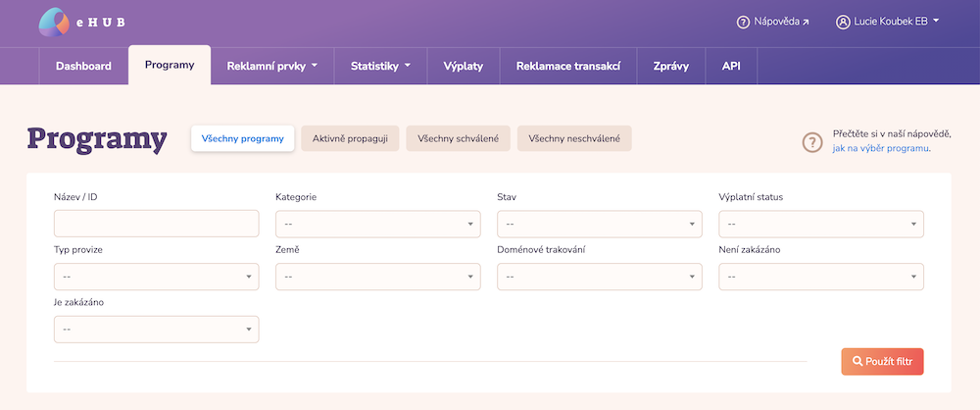Switch to Aktivně propaguji filter tab
This screenshot has width=980, height=410.
coord(350,139)
